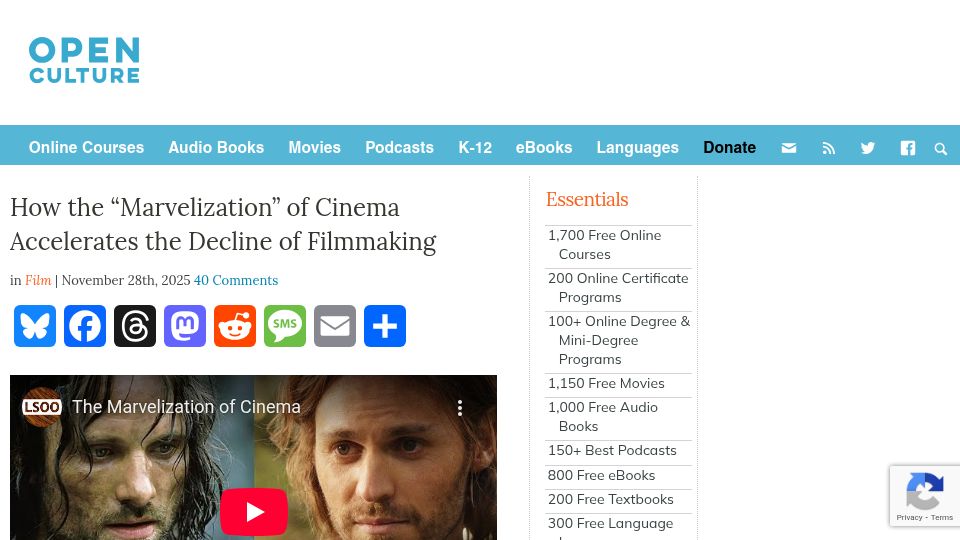Viewport: 960px width, 540px height.
Task: Share article on Threads
Action: click(135, 326)
